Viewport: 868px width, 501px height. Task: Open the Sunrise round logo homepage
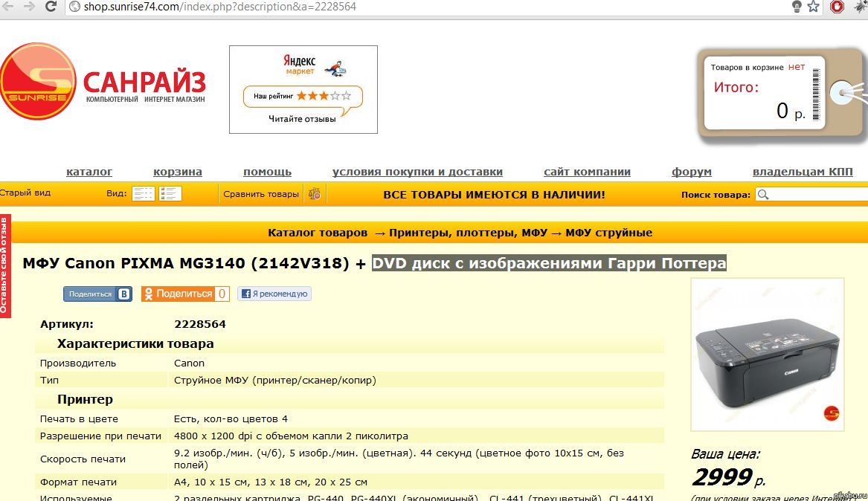[38, 81]
